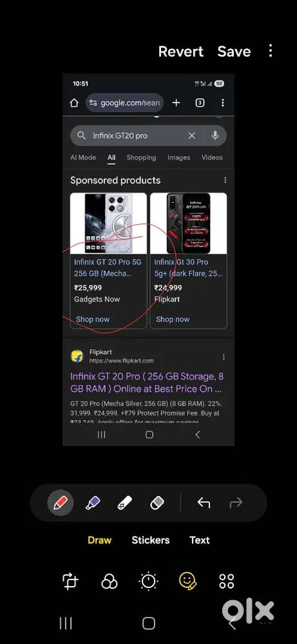
Task: Open the decorations smiley tool
Action: point(187,582)
